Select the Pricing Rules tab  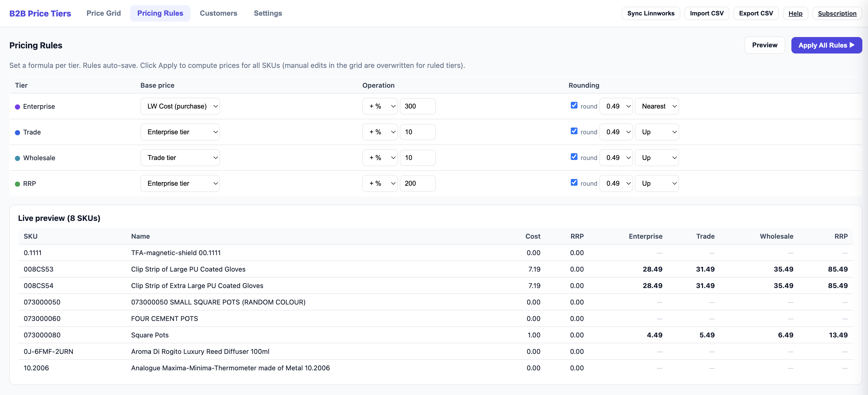point(160,13)
